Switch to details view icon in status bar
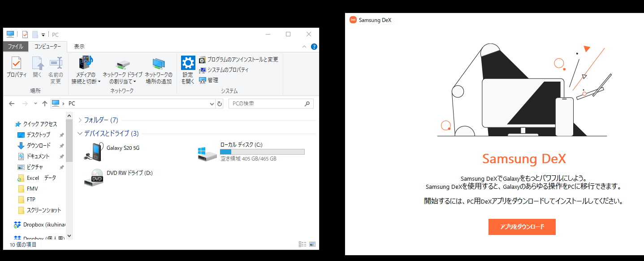Image resolution: width=644 pixels, height=261 pixels. [303, 244]
